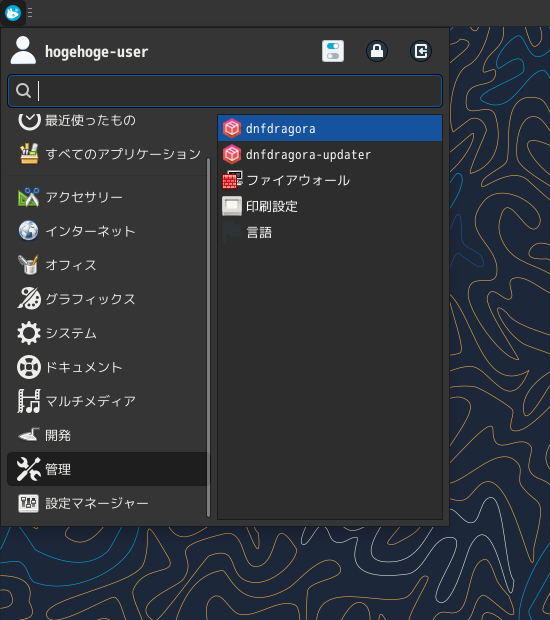Click the Xfce mouse menu button in panel
This screenshot has height=620, width=550.
13,13
